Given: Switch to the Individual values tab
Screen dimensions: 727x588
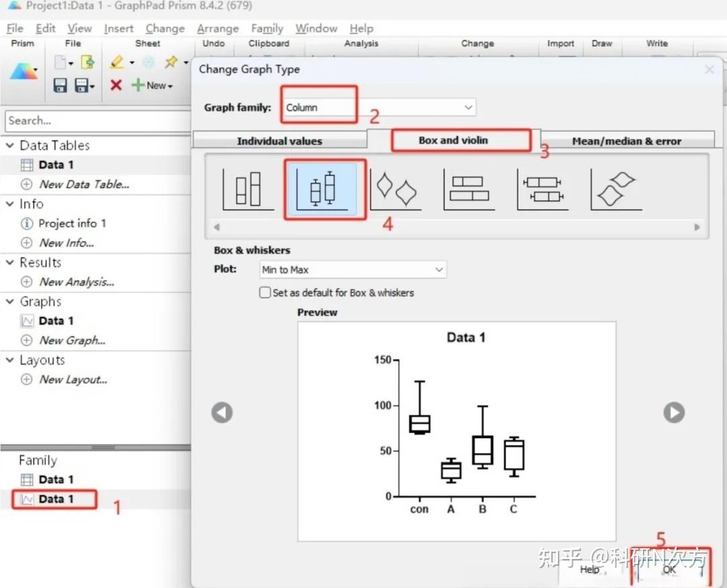Looking at the screenshot, I should tap(279, 141).
